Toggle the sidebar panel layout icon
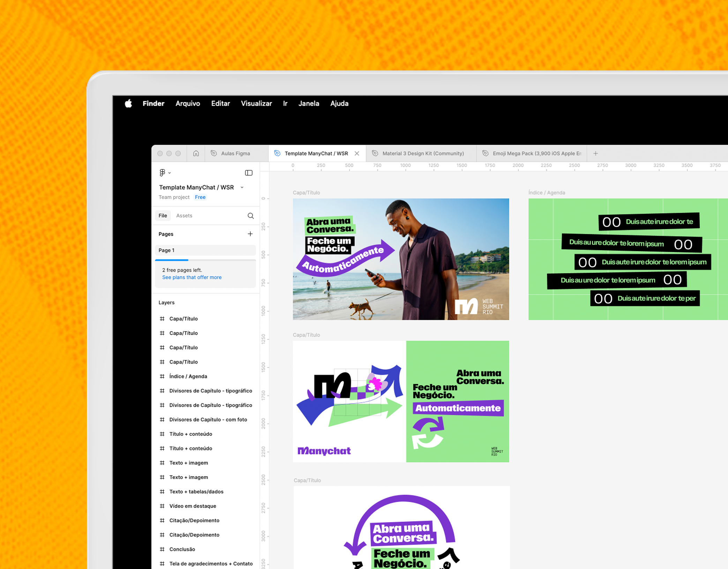Screen dimensions: 728x569 coord(249,173)
